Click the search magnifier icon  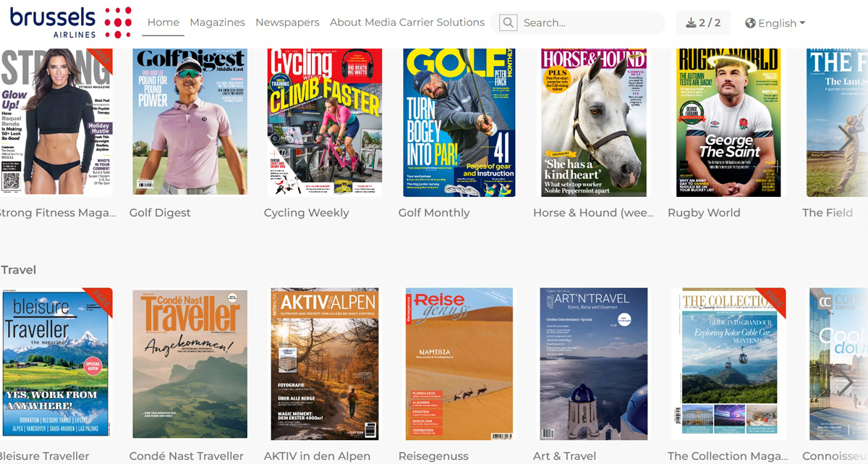pos(509,23)
